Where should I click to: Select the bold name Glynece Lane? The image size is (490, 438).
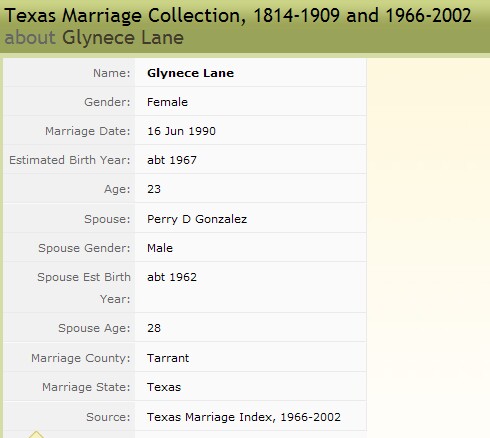pos(190,73)
